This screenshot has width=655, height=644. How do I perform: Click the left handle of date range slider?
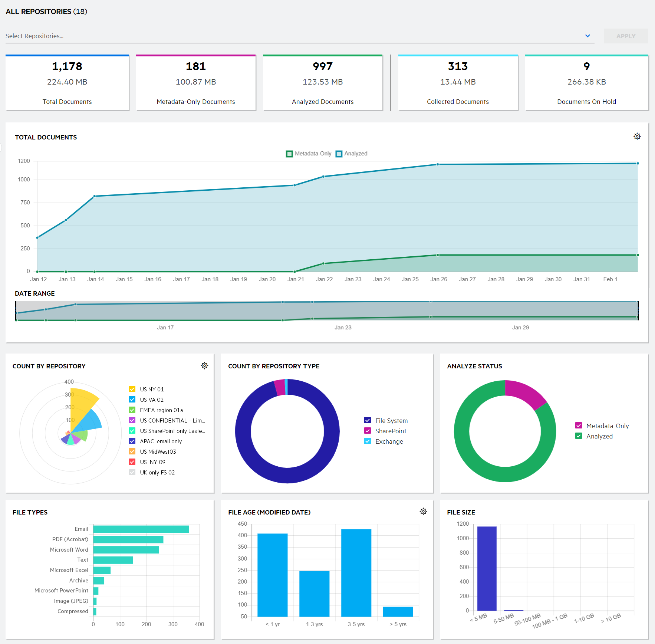click(16, 310)
